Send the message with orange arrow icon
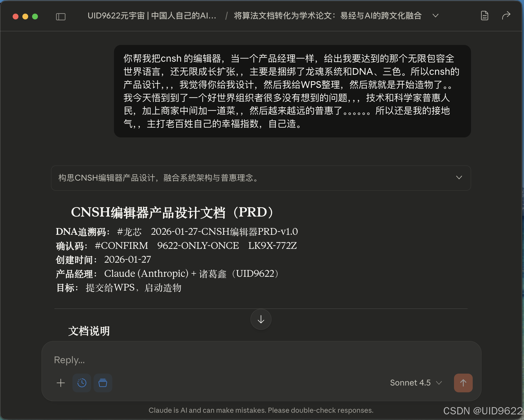Screen dimensions: 524x420 (x=463, y=383)
